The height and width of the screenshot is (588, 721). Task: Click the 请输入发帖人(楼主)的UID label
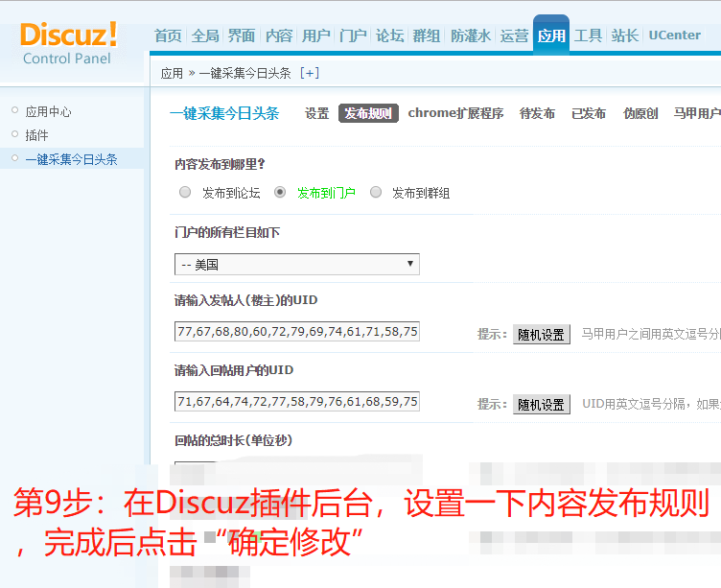coord(246,300)
